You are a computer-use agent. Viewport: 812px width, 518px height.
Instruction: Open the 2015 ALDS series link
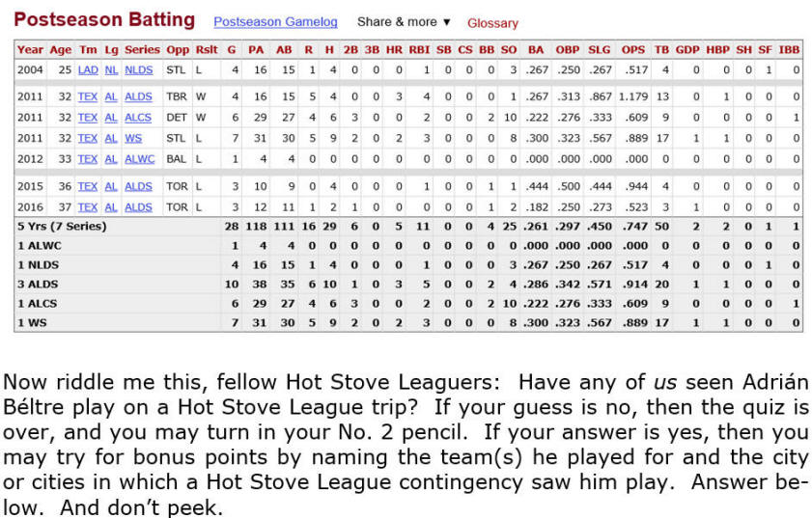coord(139,186)
